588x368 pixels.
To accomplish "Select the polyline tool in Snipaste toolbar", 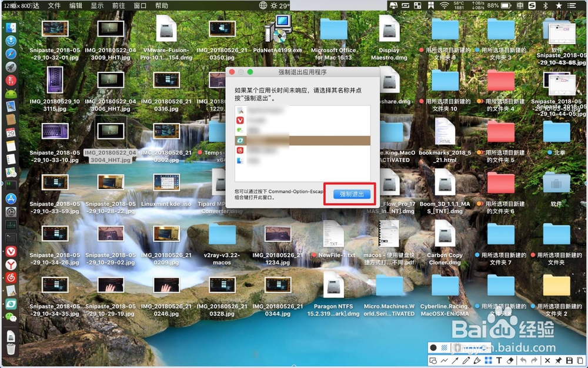I will pos(444,360).
